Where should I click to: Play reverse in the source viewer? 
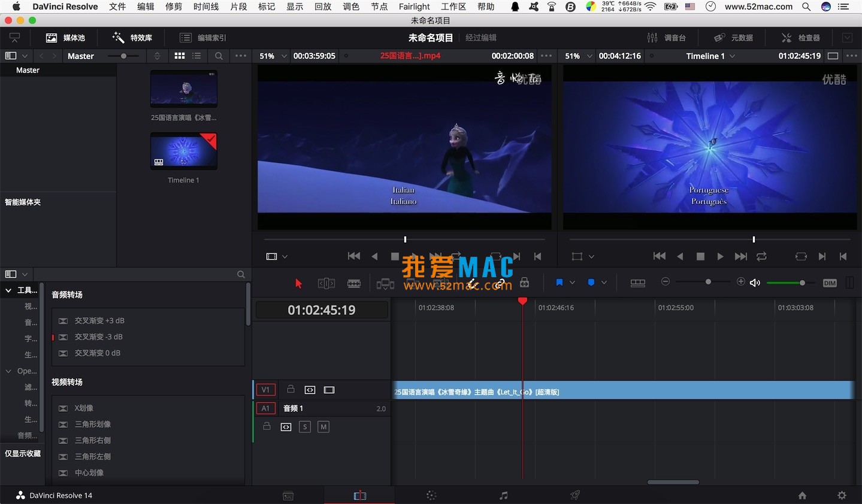[374, 256]
